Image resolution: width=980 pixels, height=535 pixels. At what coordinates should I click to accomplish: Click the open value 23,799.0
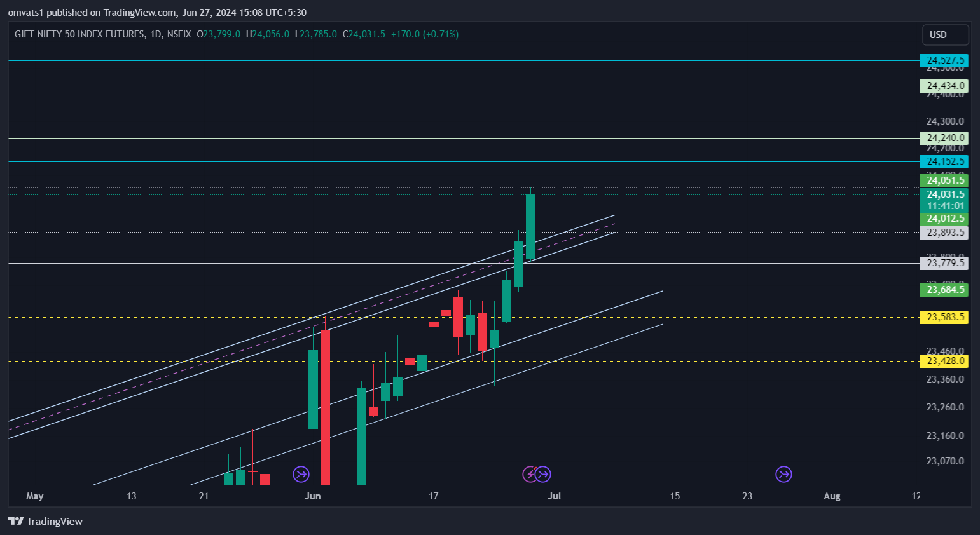(222, 34)
